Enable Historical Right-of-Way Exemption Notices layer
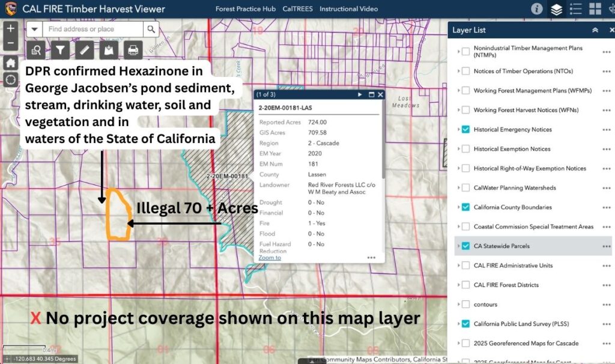615x364 pixels. pyautogui.click(x=465, y=168)
